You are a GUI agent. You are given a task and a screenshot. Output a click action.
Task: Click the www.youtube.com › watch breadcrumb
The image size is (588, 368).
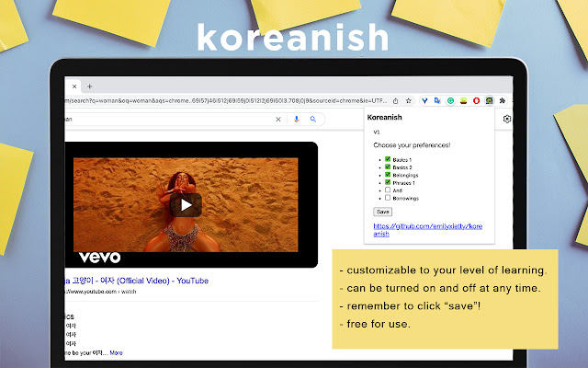100,292
